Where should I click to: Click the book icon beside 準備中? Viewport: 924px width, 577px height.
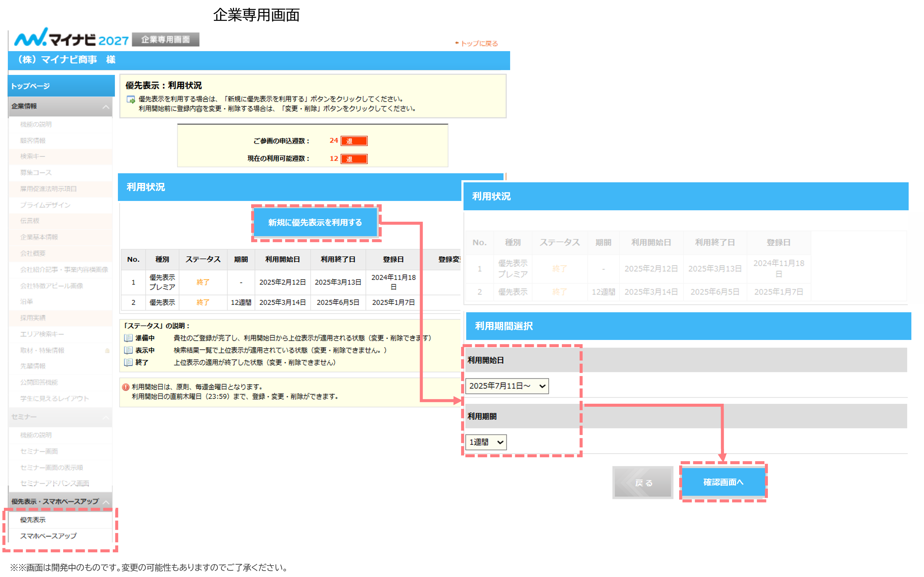point(128,338)
